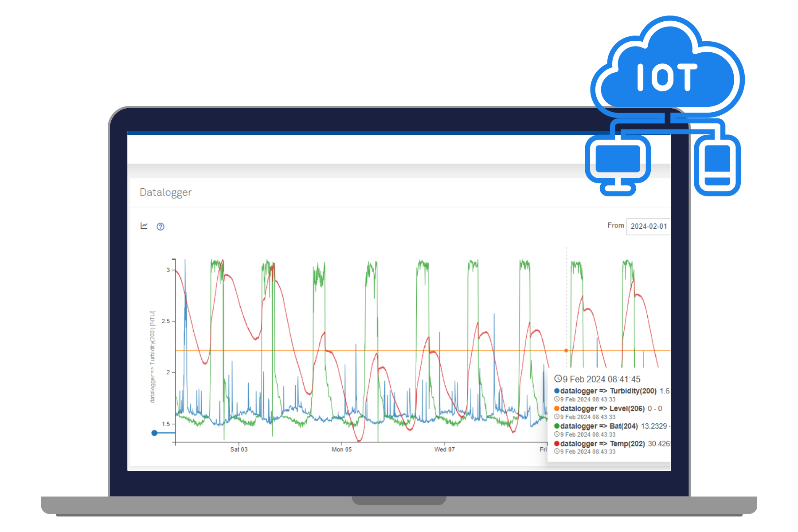Image resolution: width=798 pixels, height=532 pixels.
Task: Click the Datalogger panel title
Action: [x=165, y=192]
